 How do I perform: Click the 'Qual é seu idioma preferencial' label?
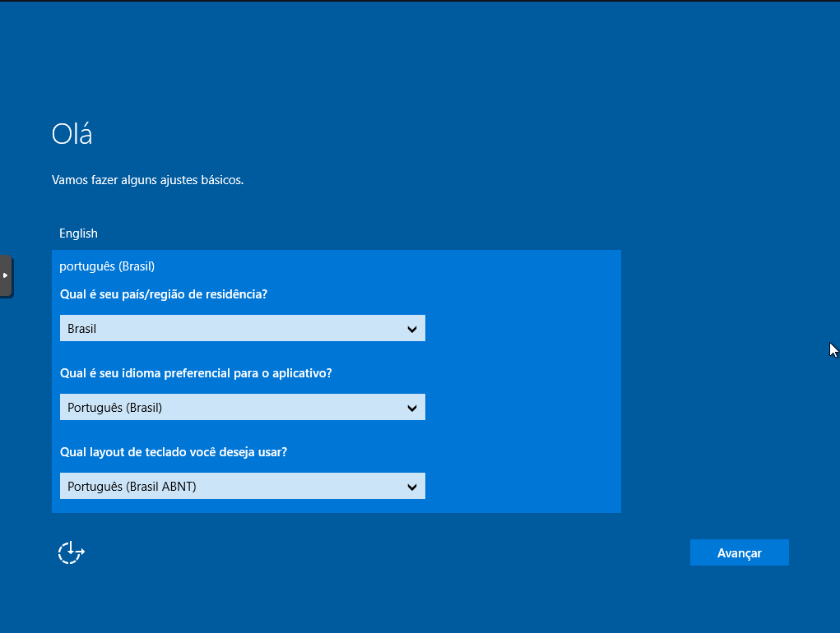coord(196,373)
